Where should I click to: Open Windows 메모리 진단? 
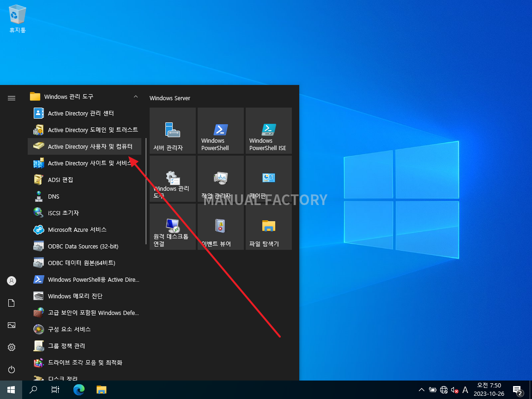point(85,296)
